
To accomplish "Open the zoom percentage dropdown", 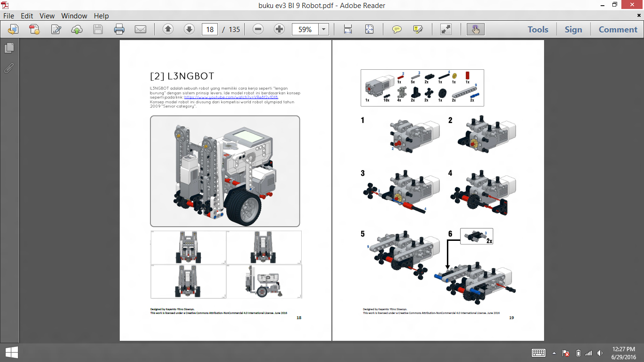I will [x=323, y=29].
